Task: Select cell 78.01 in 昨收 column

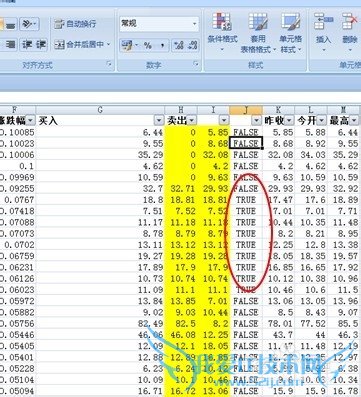Action: [x=278, y=323]
